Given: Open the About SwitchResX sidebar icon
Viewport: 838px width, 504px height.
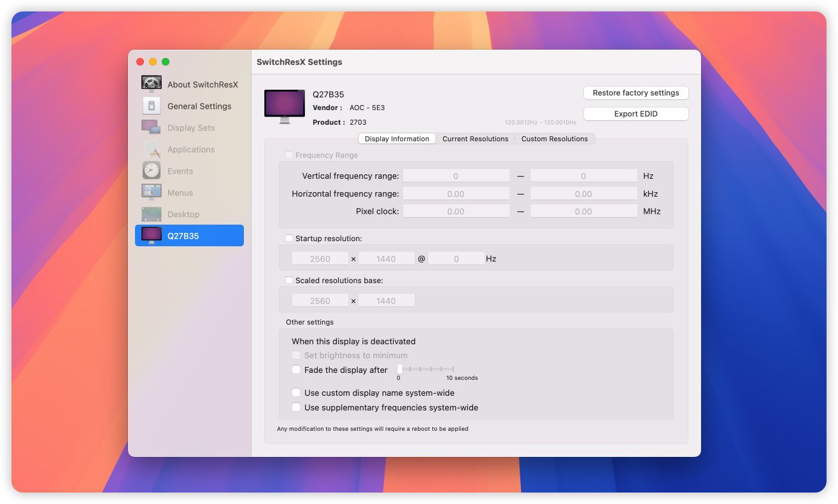Looking at the screenshot, I should click(152, 85).
